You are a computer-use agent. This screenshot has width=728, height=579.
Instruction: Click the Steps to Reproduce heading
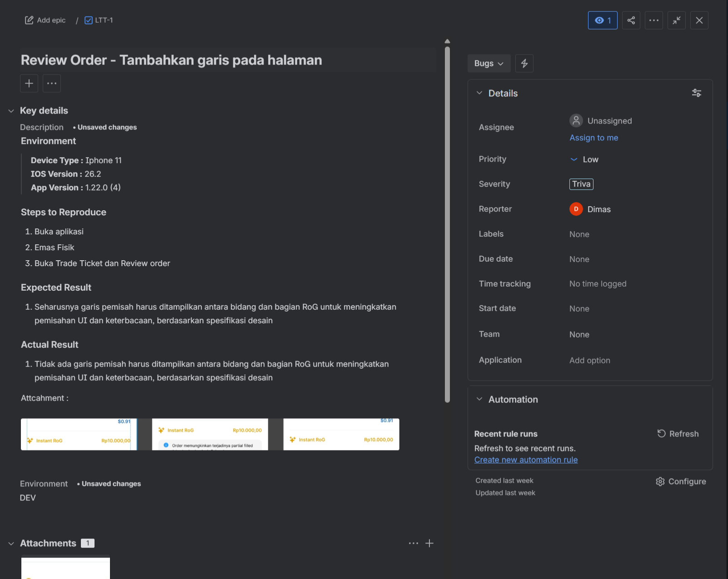[x=64, y=212]
